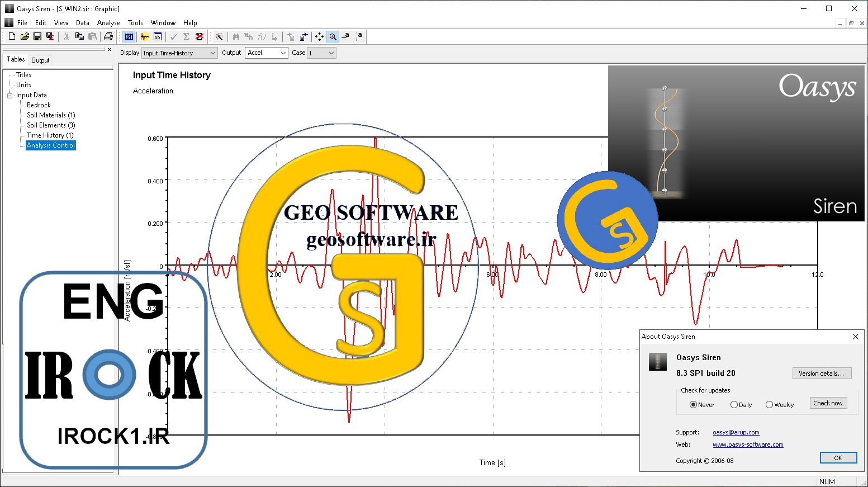Collapse the Input Data tree node
Screen dimensions: 868x487
10,96
